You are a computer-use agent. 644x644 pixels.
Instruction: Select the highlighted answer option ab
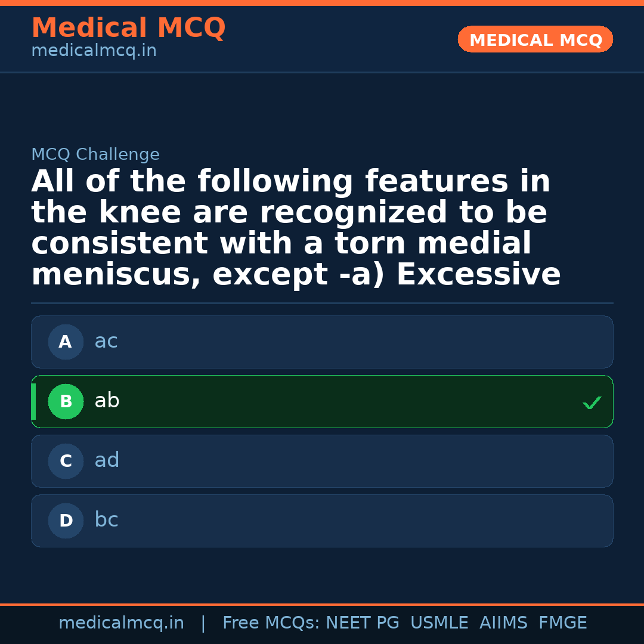(322, 401)
